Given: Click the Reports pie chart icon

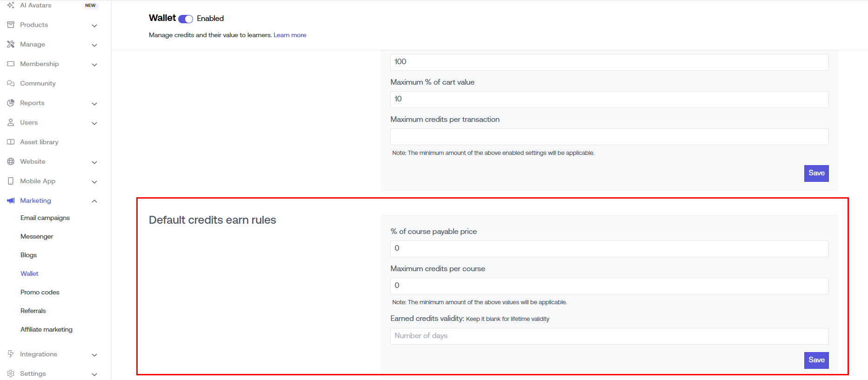Looking at the screenshot, I should pos(11,103).
